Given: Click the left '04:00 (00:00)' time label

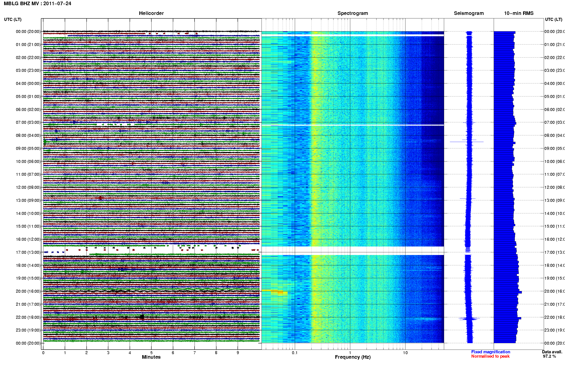Looking at the screenshot, I should [28, 83].
